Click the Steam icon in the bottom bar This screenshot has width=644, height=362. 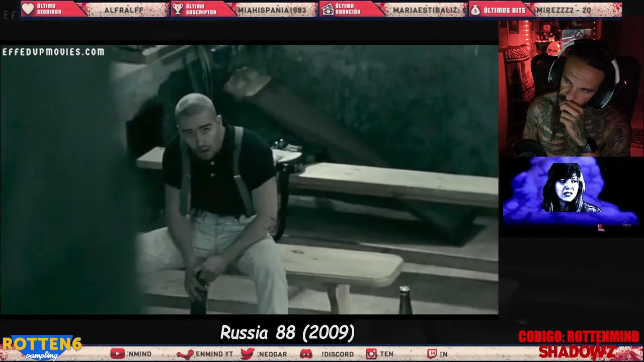coord(185,354)
